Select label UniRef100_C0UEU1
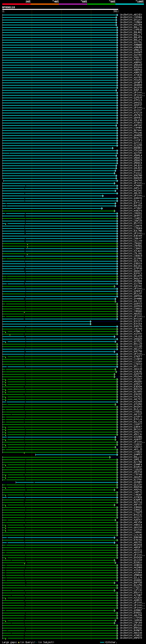The width and height of the screenshot is (146, 644). [131, 412]
